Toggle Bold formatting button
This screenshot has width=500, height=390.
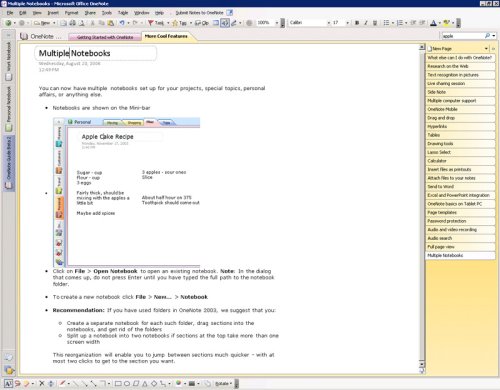357,23
